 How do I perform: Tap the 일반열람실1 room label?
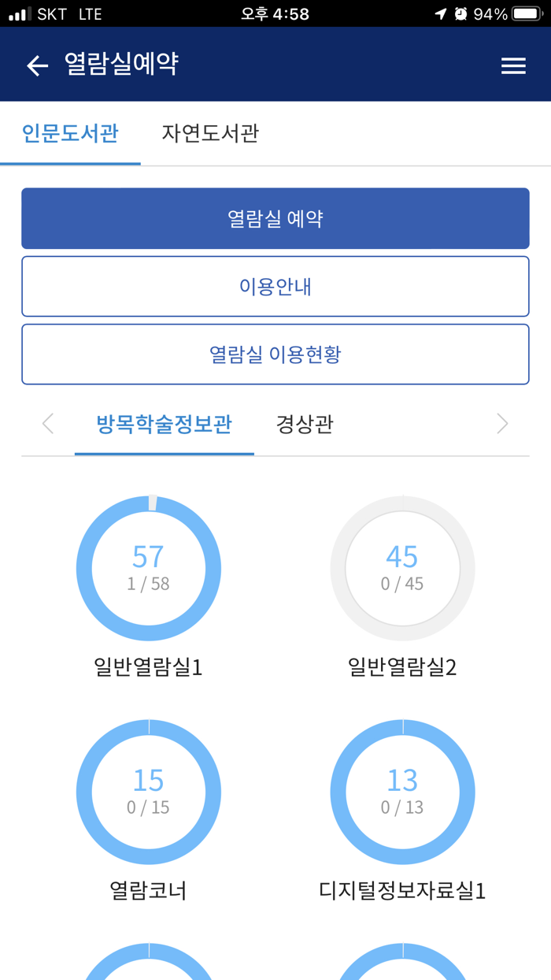coord(148,668)
